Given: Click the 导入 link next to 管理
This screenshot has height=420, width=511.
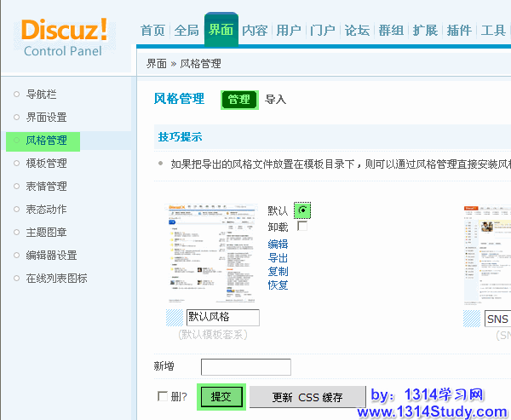Looking at the screenshot, I should 276,100.
